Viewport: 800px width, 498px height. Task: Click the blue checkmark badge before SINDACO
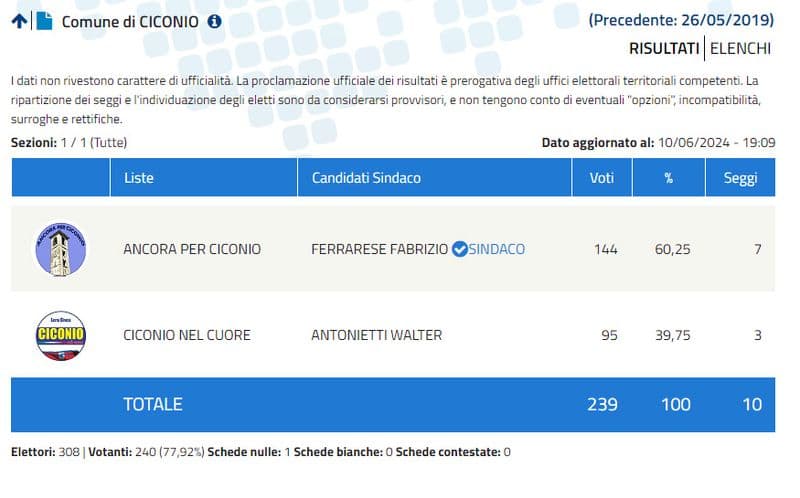459,249
